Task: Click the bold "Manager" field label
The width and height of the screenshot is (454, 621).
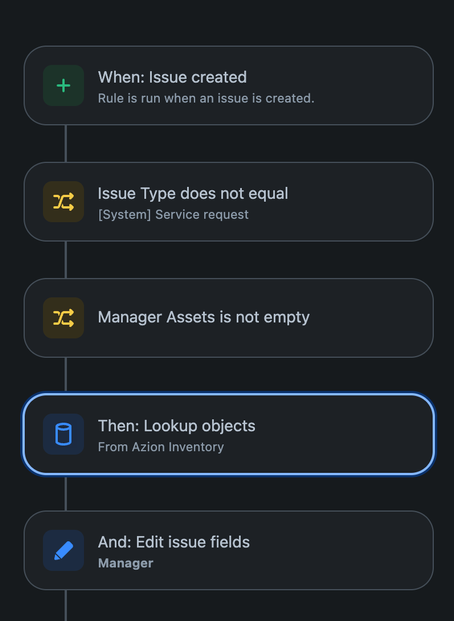Action: (x=126, y=563)
